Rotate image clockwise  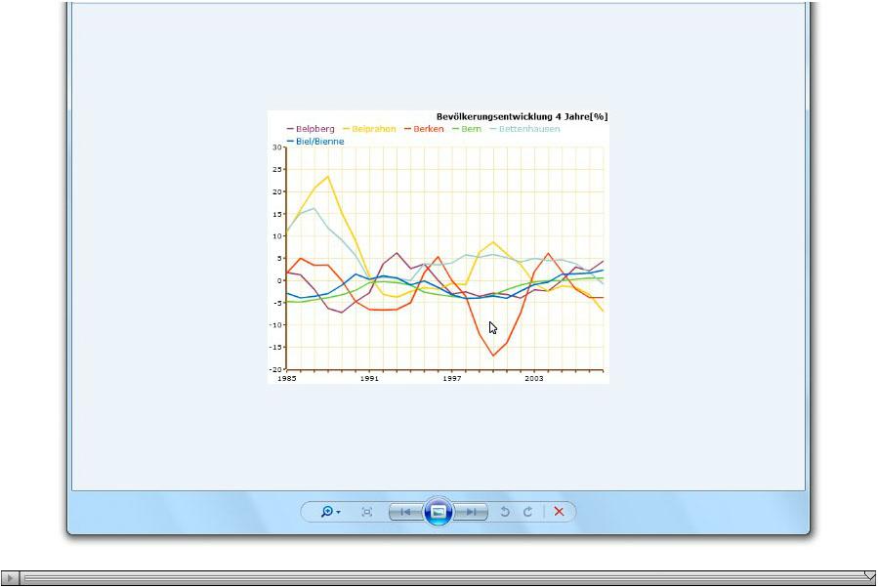coord(528,512)
